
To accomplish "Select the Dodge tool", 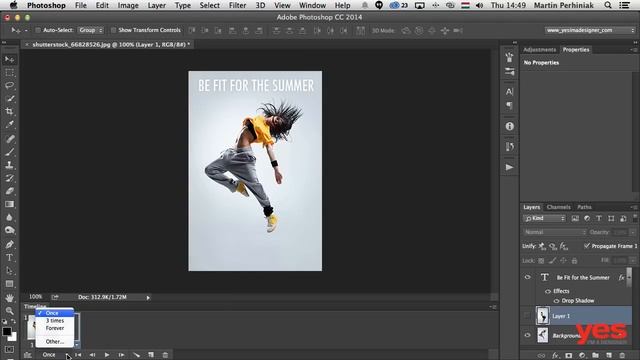I will (9, 230).
